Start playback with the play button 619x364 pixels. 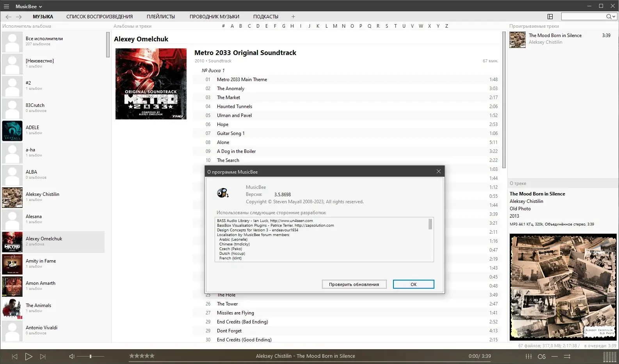coord(28,356)
